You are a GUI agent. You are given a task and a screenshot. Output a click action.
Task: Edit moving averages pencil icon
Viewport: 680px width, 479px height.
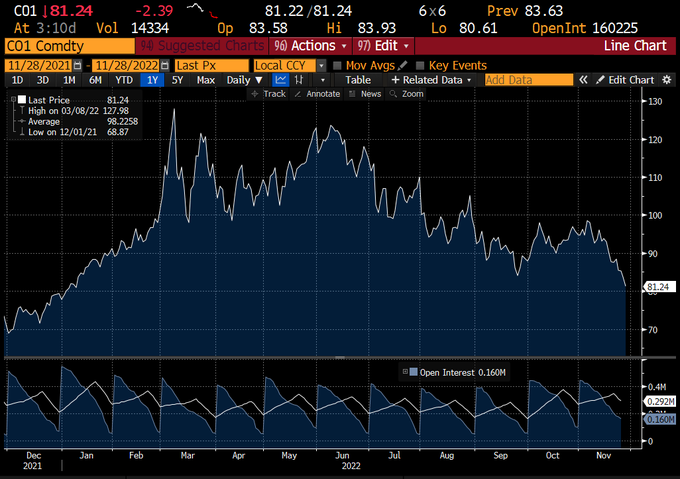pyautogui.click(x=402, y=65)
